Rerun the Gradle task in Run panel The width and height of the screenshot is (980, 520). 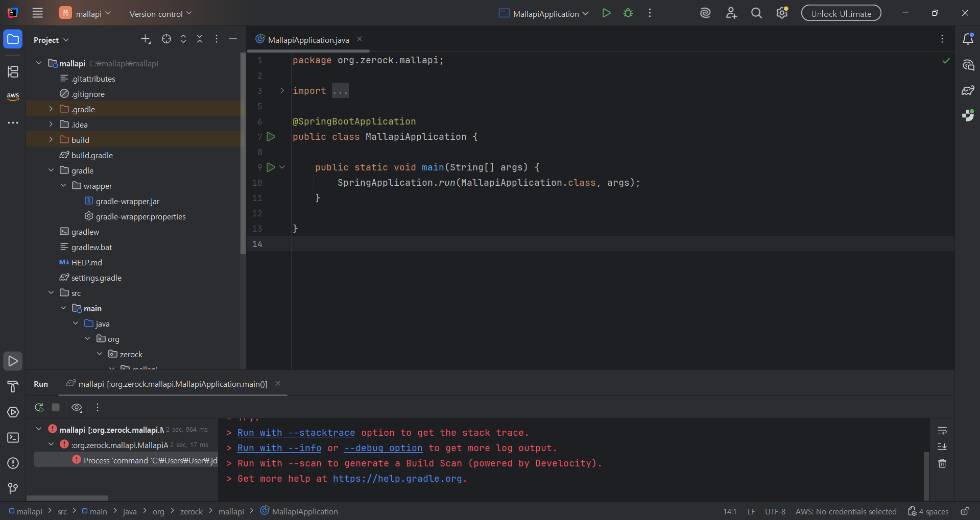tap(39, 407)
